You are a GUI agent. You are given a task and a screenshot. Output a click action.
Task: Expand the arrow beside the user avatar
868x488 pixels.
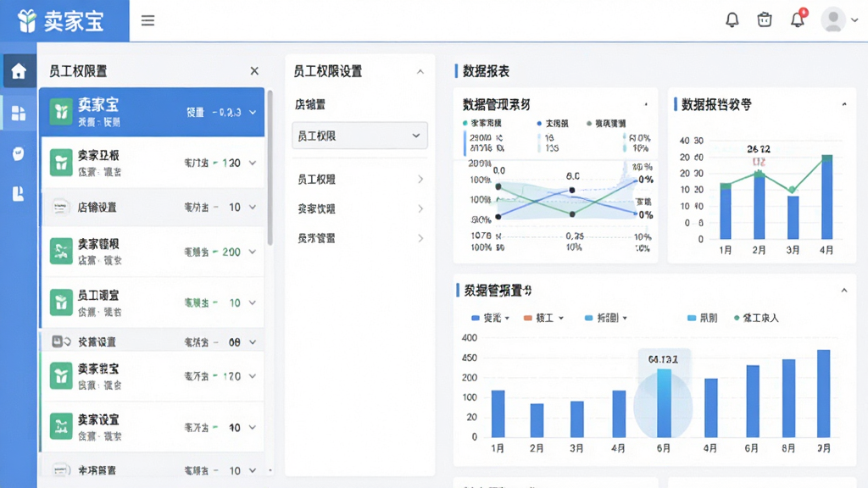click(854, 20)
